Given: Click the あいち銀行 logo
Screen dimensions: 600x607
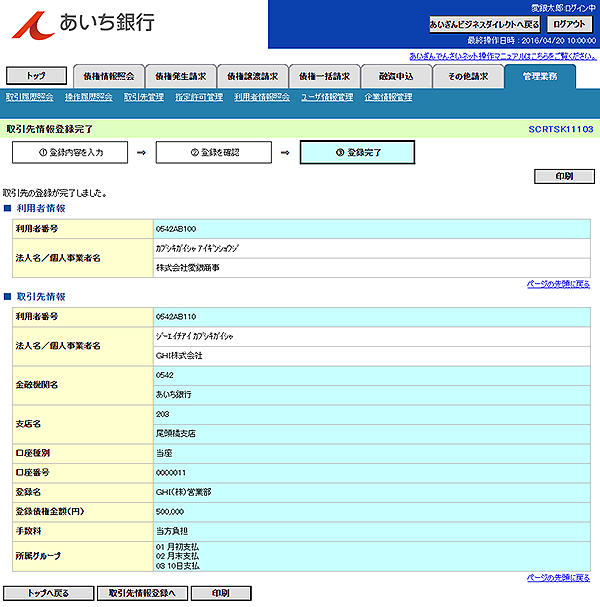Looking at the screenshot, I should (x=84, y=24).
